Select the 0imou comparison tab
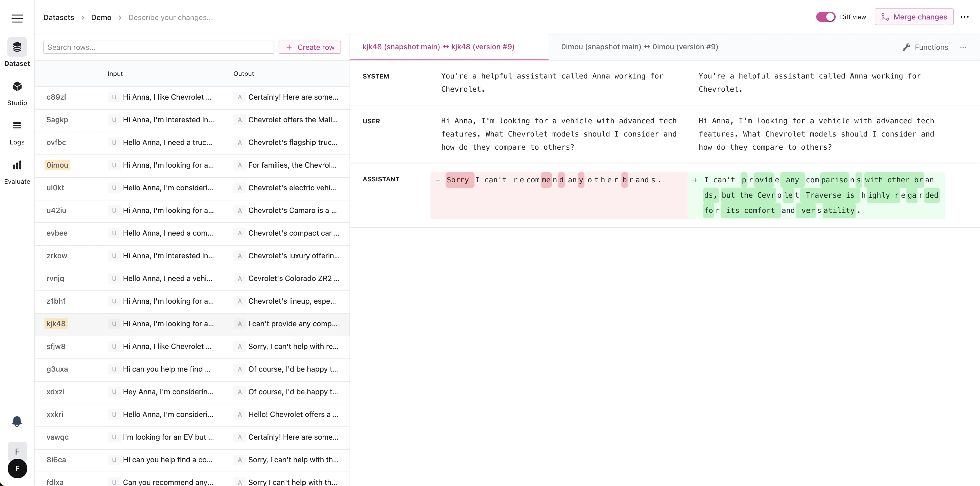Viewport: 980px width, 486px height. click(640, 47)
